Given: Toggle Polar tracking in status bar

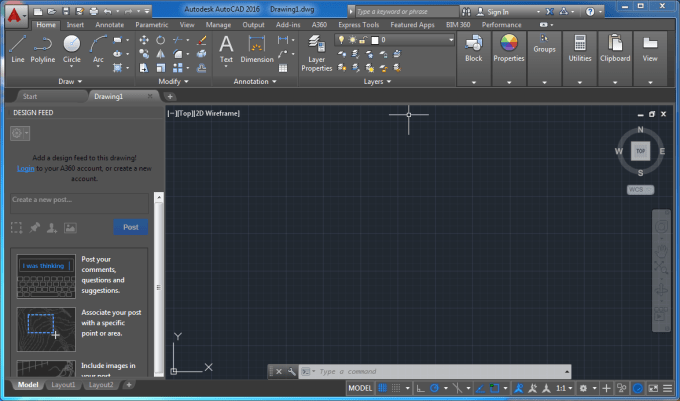Looking at the screenshot, I should pos(434,388).
